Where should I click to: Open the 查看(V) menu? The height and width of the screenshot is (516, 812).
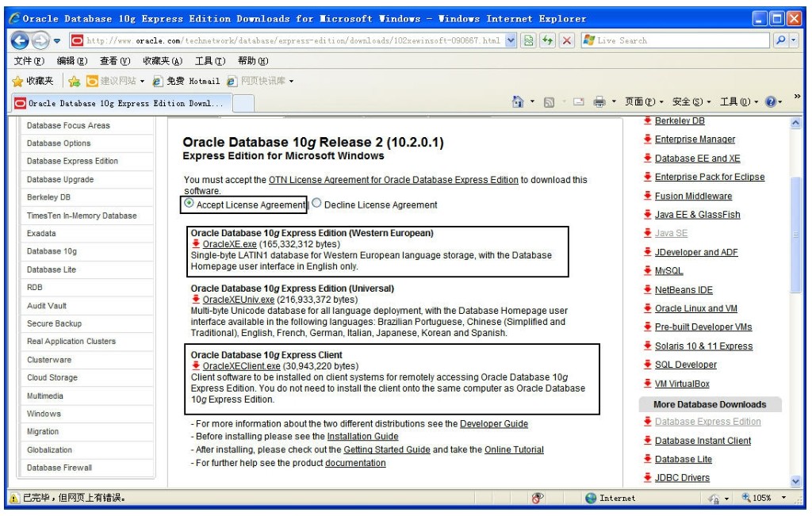115,61
